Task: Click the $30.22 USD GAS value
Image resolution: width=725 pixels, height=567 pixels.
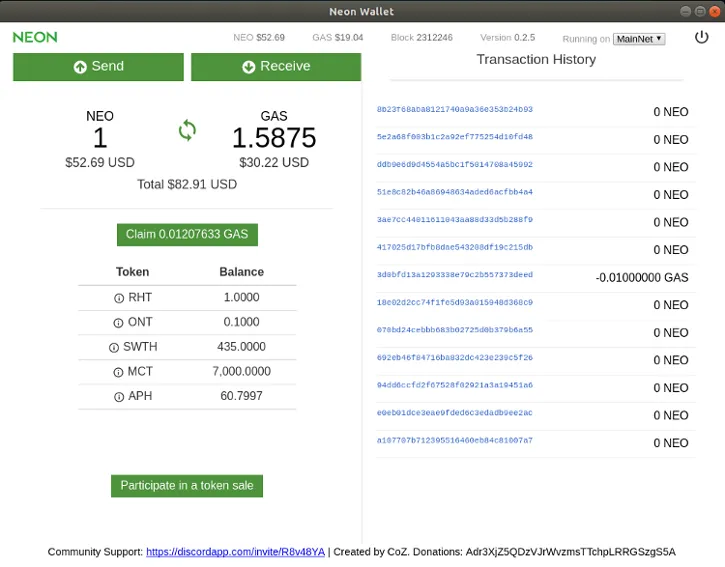Action: tap(274, 163)
